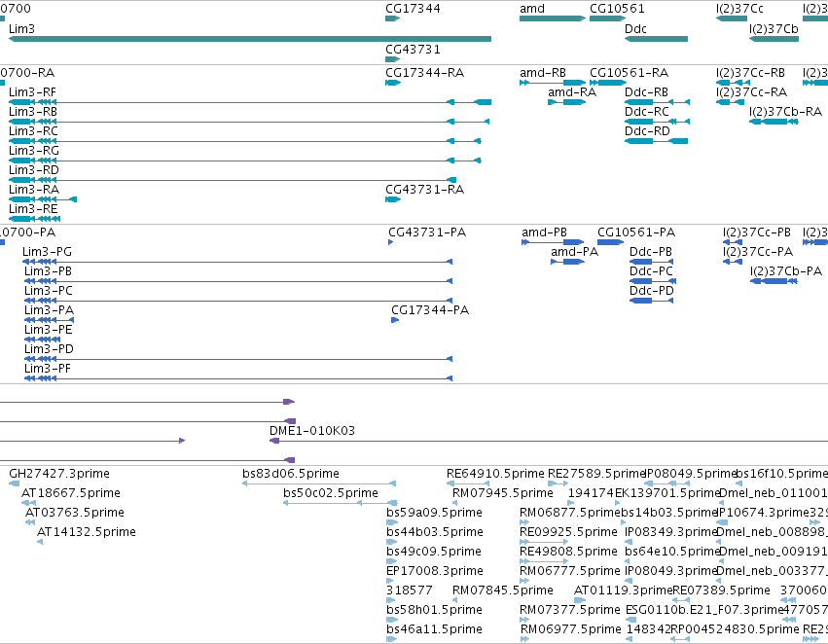This screenshot has width=828, height=644.
Task: Select protein Ddc-PC
Action: pyautogui.click(x=653, y=281)
